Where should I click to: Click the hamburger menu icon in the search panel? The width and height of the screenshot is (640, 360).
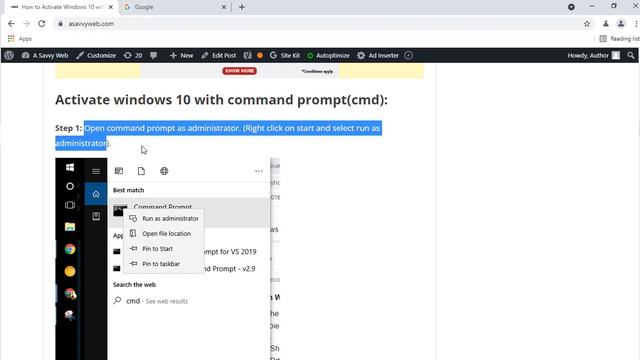[96, 171]
